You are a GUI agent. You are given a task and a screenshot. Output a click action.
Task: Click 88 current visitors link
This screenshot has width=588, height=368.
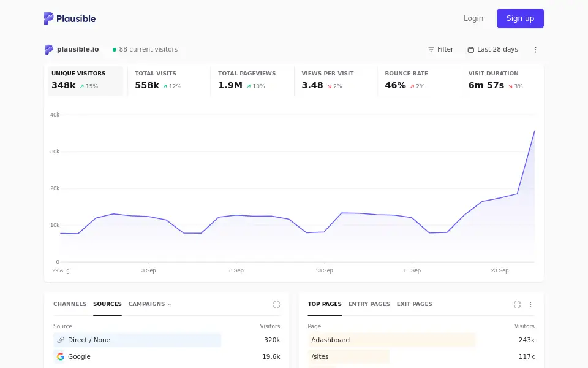coord(148,50)
